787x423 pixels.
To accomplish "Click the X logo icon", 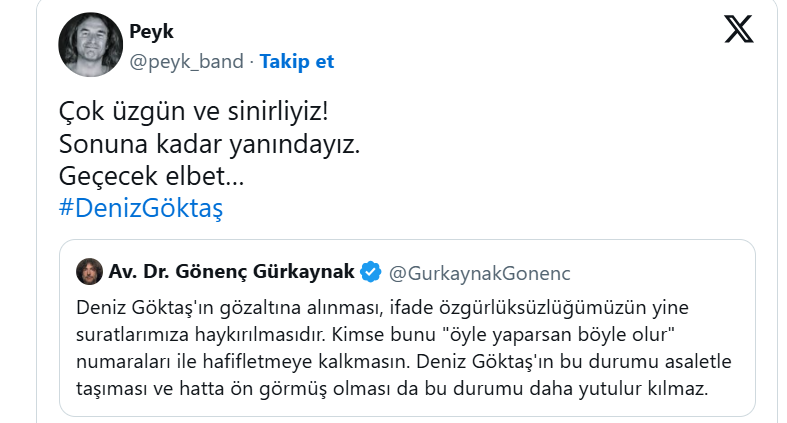I will [x=738, y=29].
